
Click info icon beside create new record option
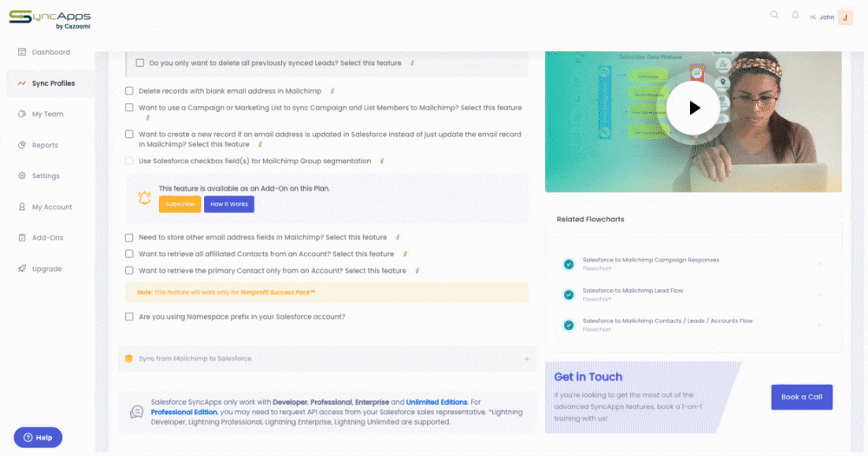[260, 144]
